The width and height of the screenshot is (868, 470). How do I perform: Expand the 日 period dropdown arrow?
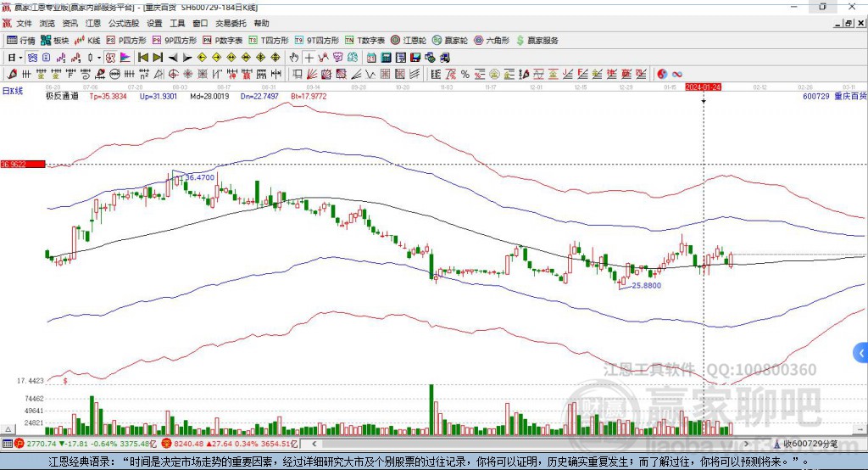coord(20,58)
